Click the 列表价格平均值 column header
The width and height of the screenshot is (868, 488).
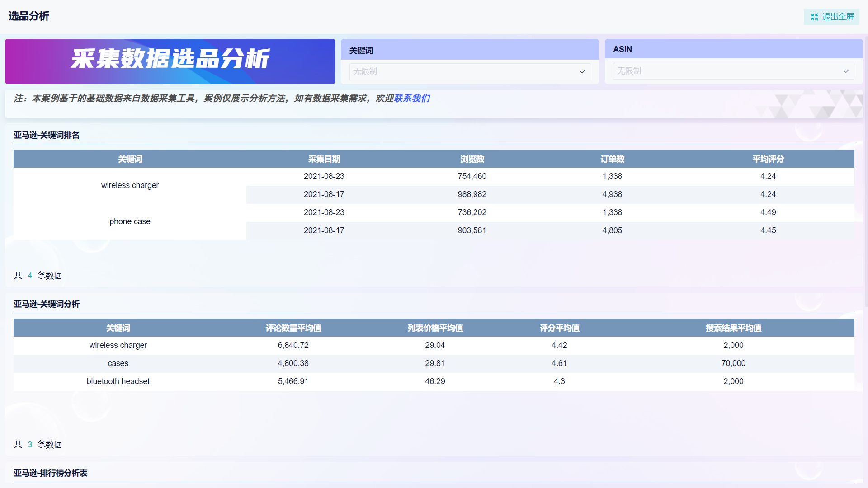click(x=435, y=328)
